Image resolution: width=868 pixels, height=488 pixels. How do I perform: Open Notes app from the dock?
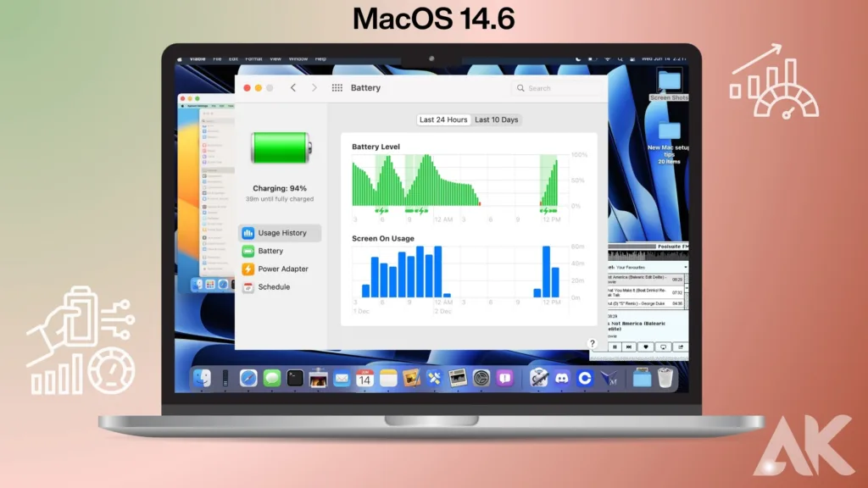[x=388, y=379]
